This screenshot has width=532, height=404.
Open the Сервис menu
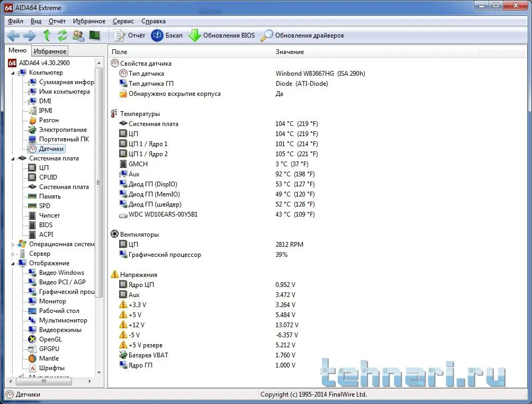[x=123, y=21]
